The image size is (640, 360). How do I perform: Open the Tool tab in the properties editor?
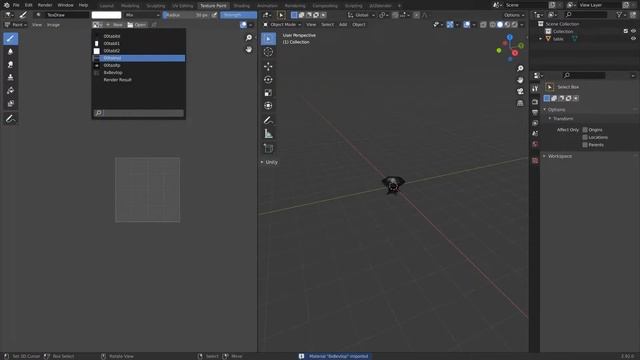[535, 89]
